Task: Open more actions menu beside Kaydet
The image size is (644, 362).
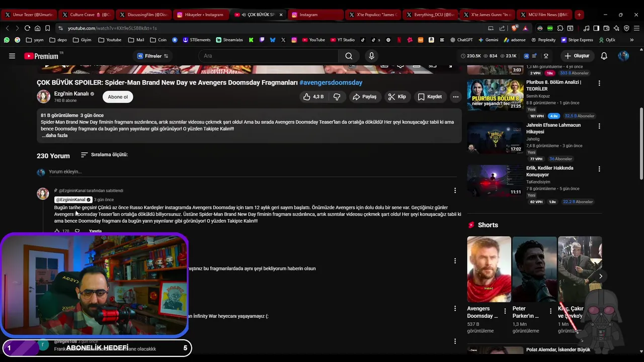Action: pyautogui.click(x=455, y=97)
